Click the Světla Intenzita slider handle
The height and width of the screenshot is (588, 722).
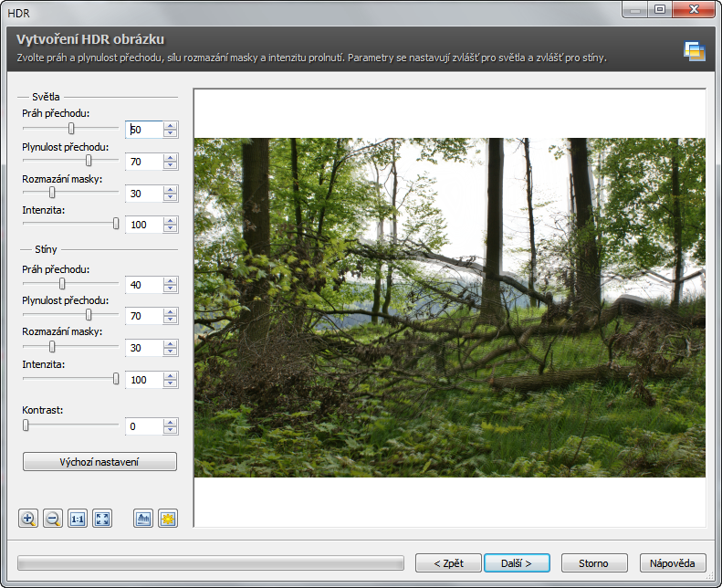coord(116,223)
